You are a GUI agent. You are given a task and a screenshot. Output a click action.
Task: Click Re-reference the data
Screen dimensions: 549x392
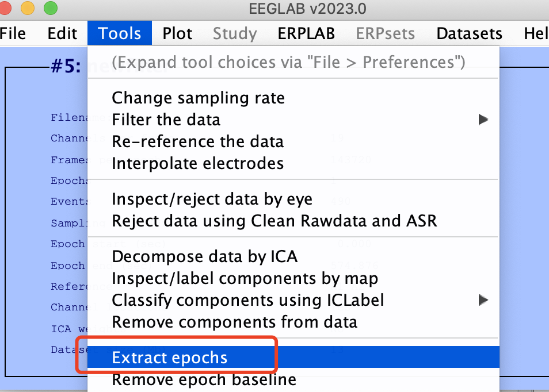pos(197,141)
